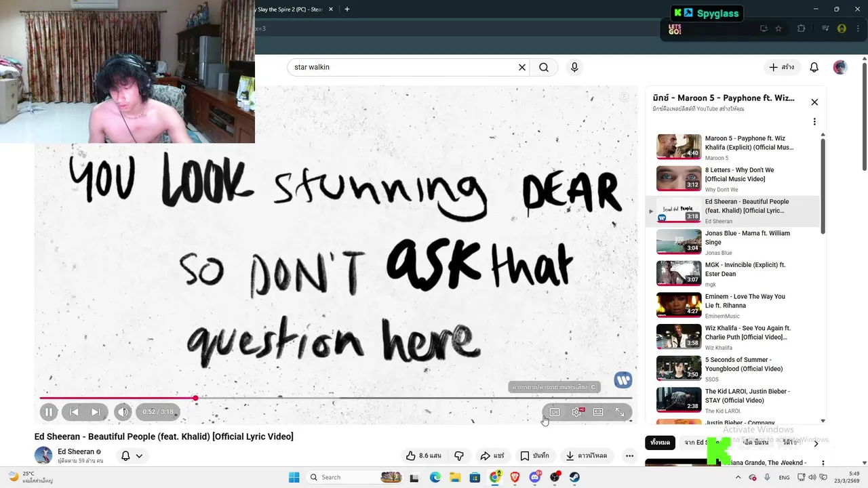Pause the video playback
The height and width of the screenshot is (488, 868).
[x=49, y=411]
